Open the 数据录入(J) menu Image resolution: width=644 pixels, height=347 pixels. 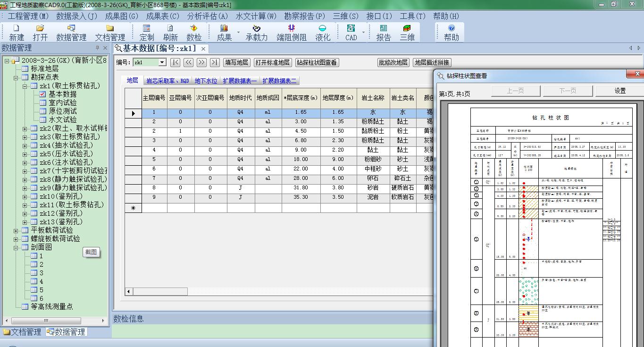coord(76,16)
